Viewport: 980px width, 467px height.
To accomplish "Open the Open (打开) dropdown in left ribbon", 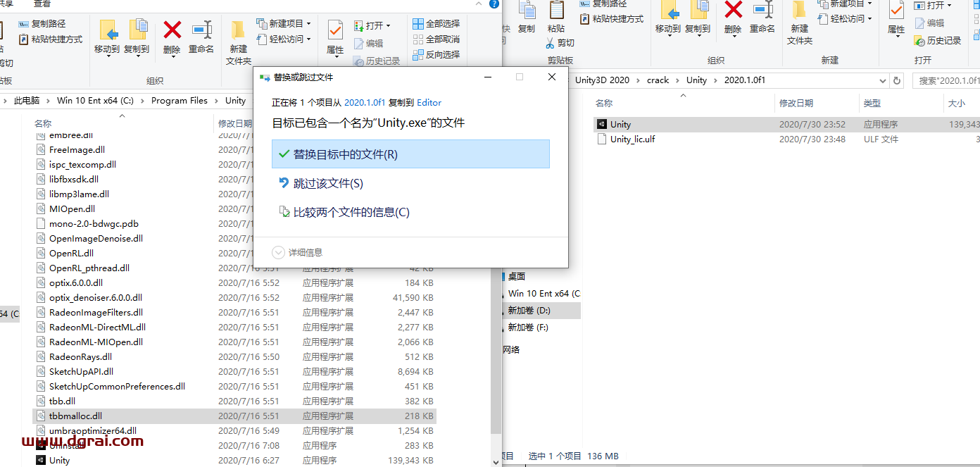I will (x=372, y=25).
